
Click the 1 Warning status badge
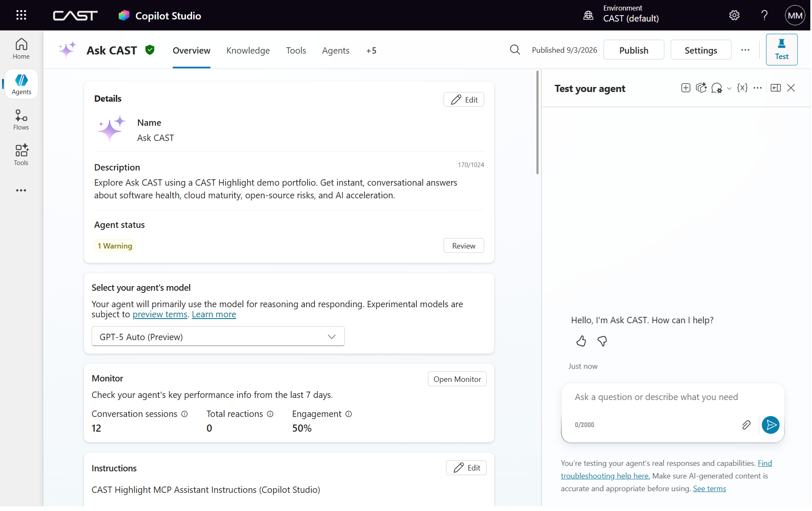(115, 246)
